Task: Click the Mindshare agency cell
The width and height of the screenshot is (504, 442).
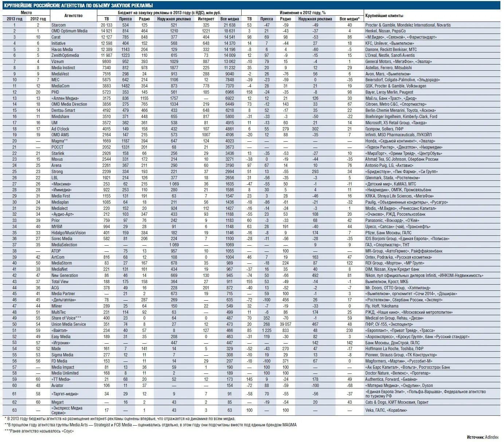Action: point(60,117)
